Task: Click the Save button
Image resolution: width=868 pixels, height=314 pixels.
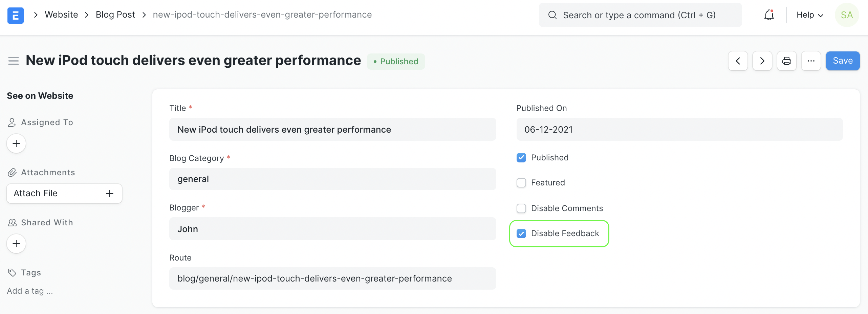Action: tap(843, 61)
